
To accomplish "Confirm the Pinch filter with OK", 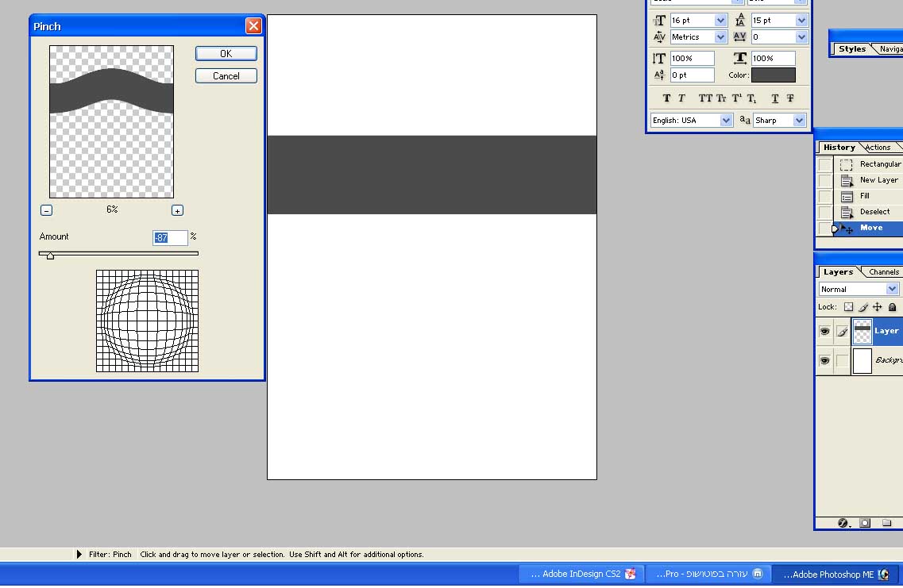I will (x=226, y=53).
